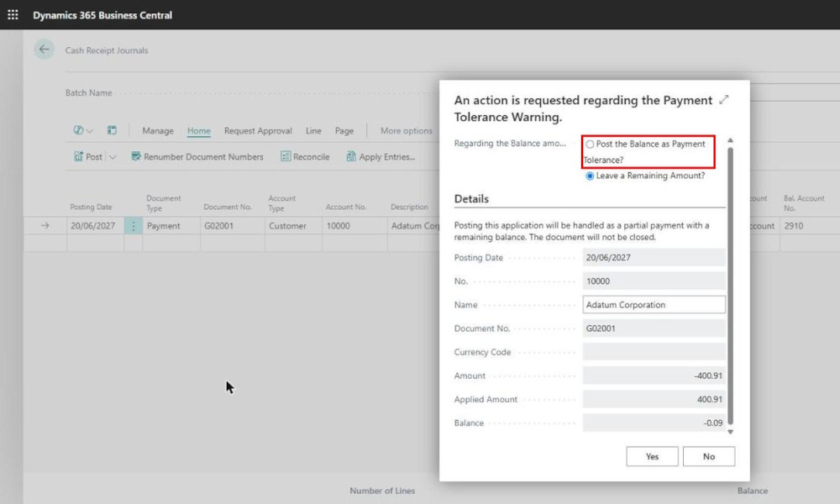Image resolution: width=840 pixels, height=504 pixels.
Task: Click the empty Currency Code field
Action: (x=654, y=352)
